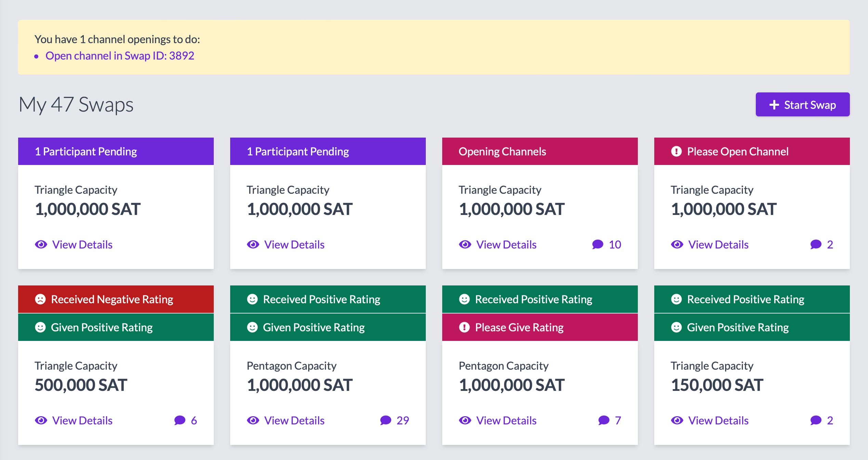View Details of 150,000 SAT triangle swap
This screenshot has height=460, width=868.
[718, 420]
